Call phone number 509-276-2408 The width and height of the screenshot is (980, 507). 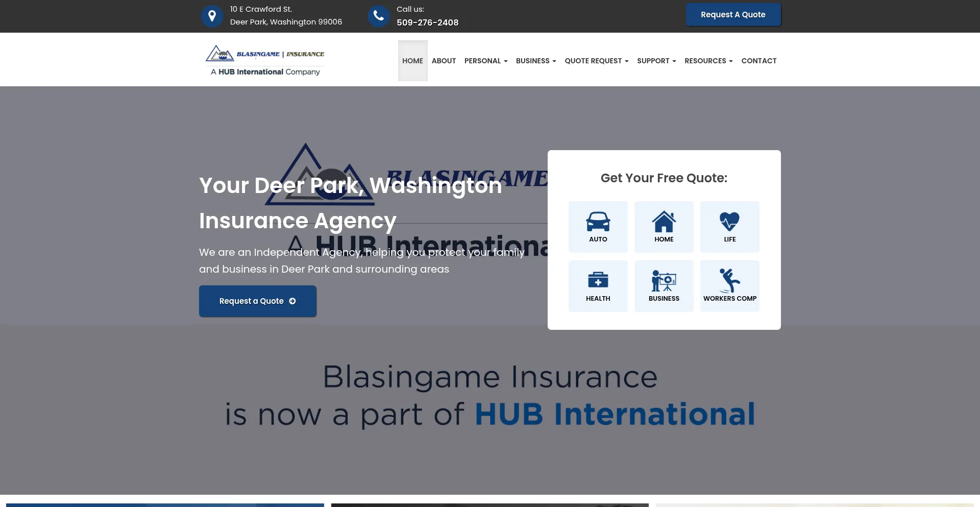coord(428,22)
